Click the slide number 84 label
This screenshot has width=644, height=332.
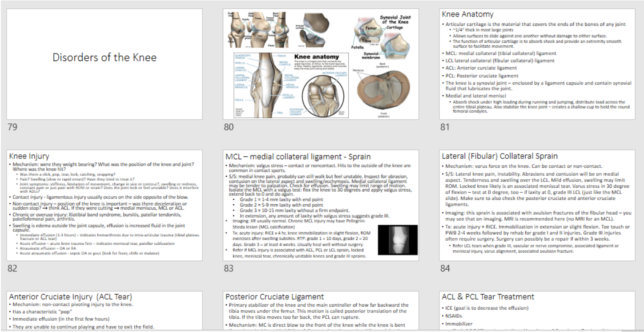click(445, 268)
